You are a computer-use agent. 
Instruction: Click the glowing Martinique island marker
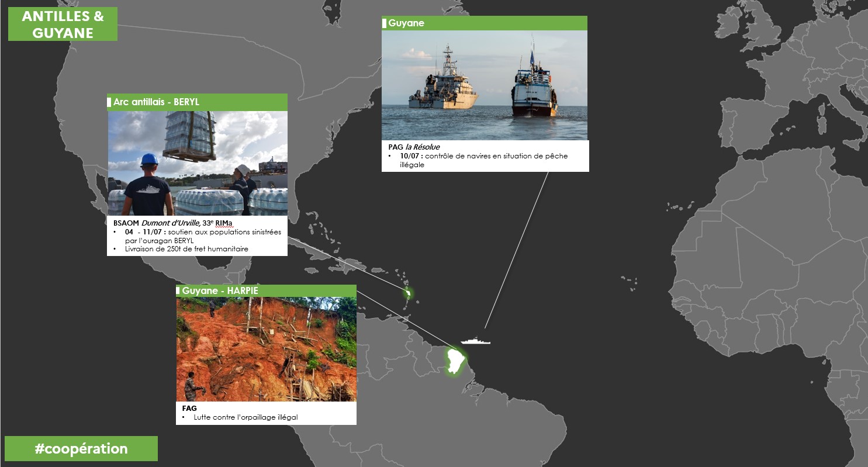(x=409, y=293)
